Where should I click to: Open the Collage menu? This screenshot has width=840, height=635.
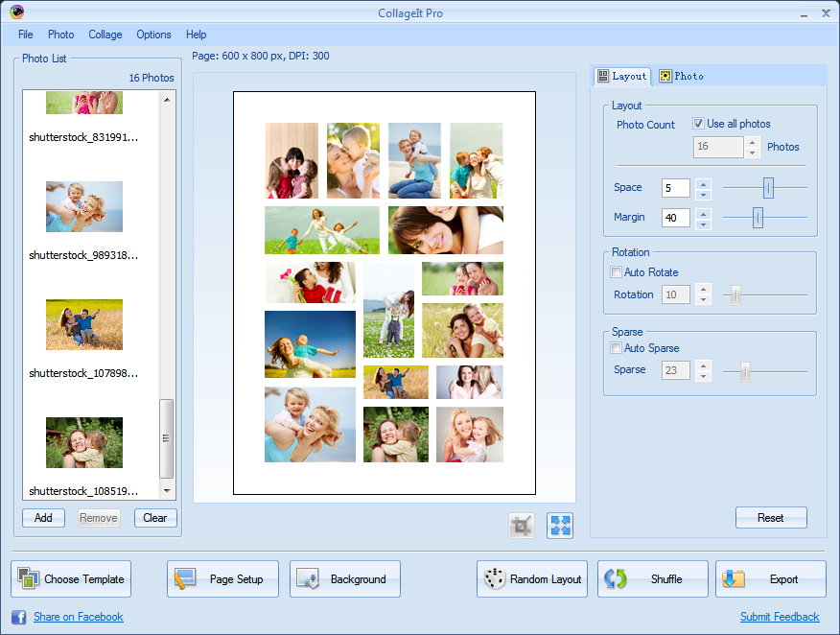coord(105,35)
